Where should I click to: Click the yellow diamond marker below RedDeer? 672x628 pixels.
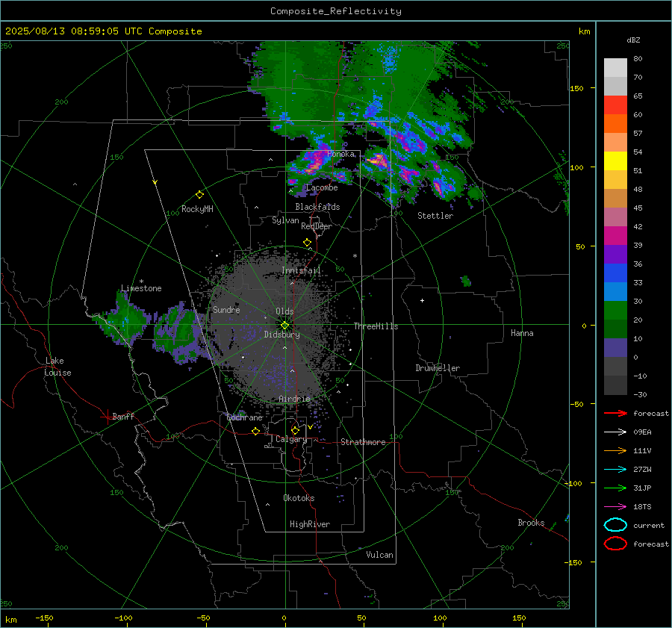(x=308, y=243)
